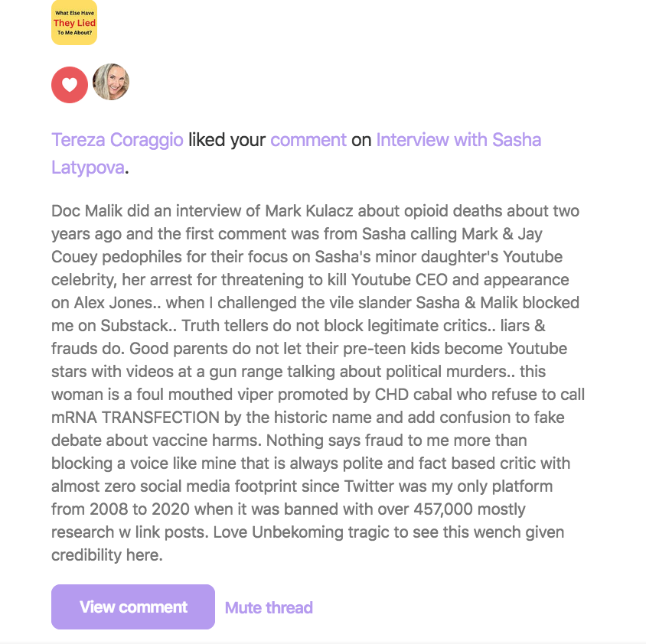Click the red heart like icon
Screen dimensions: 646x644
click(x=70, y=84)
